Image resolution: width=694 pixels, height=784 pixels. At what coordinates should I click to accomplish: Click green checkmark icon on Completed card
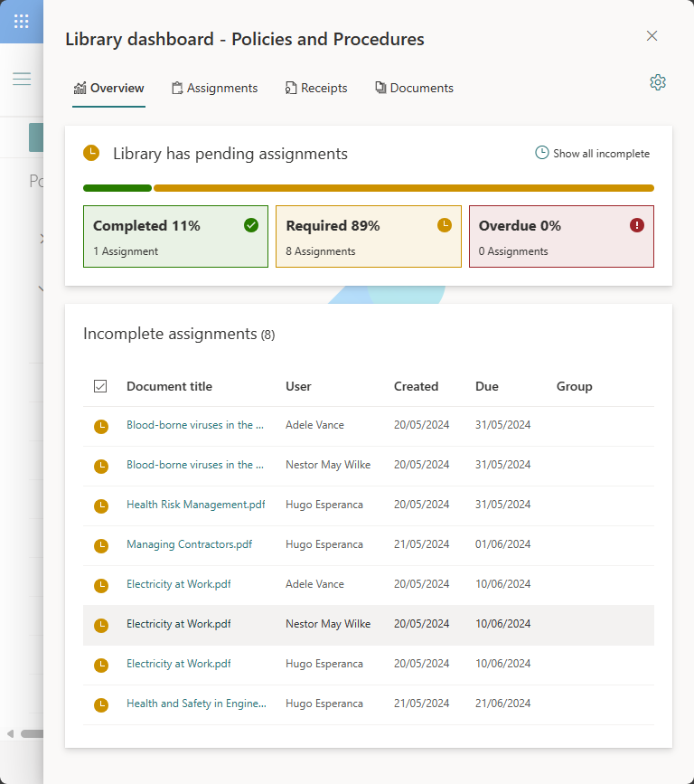tap(251, 225)
